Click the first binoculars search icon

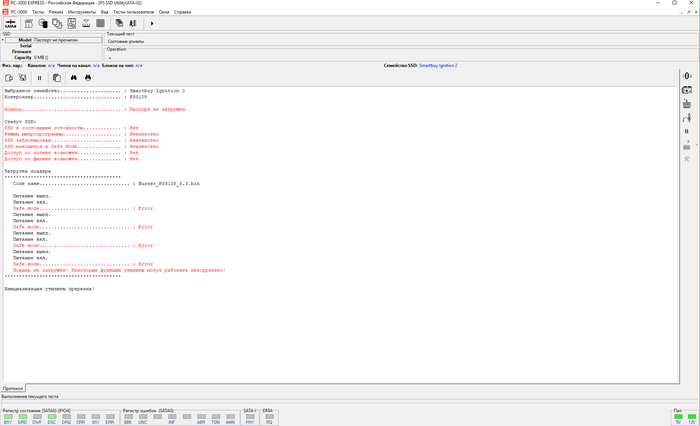[x=74, y=77]
